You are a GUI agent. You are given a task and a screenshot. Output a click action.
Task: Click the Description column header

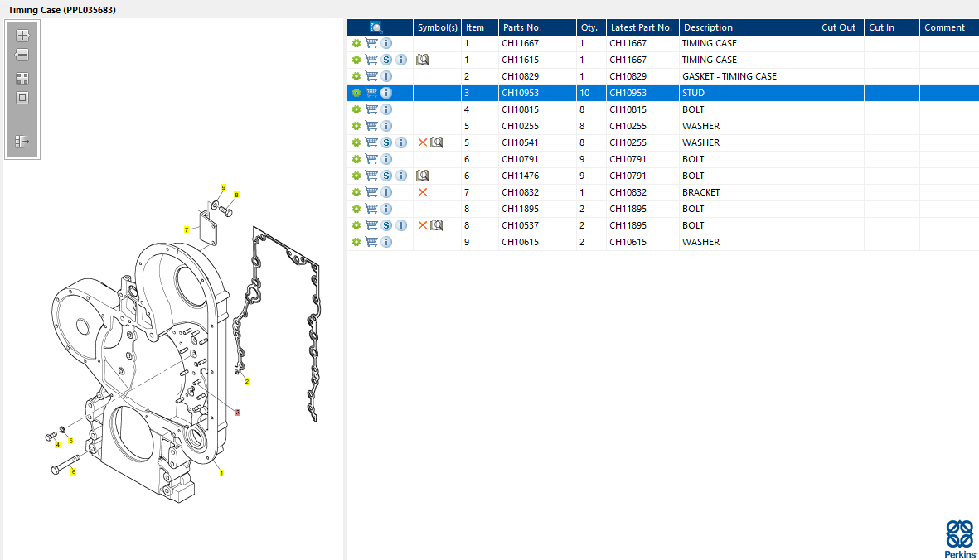click(748, 27)
